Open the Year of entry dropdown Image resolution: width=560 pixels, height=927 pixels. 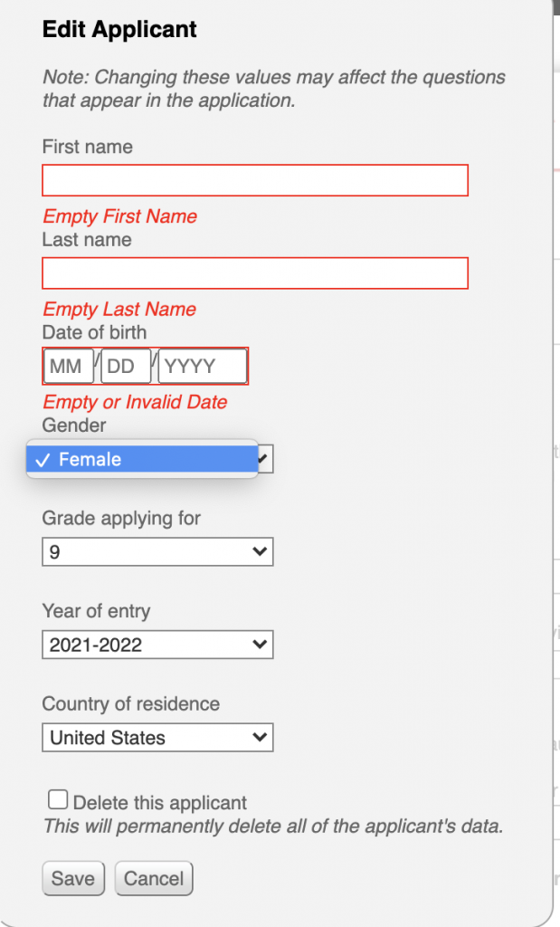[157, 645]
